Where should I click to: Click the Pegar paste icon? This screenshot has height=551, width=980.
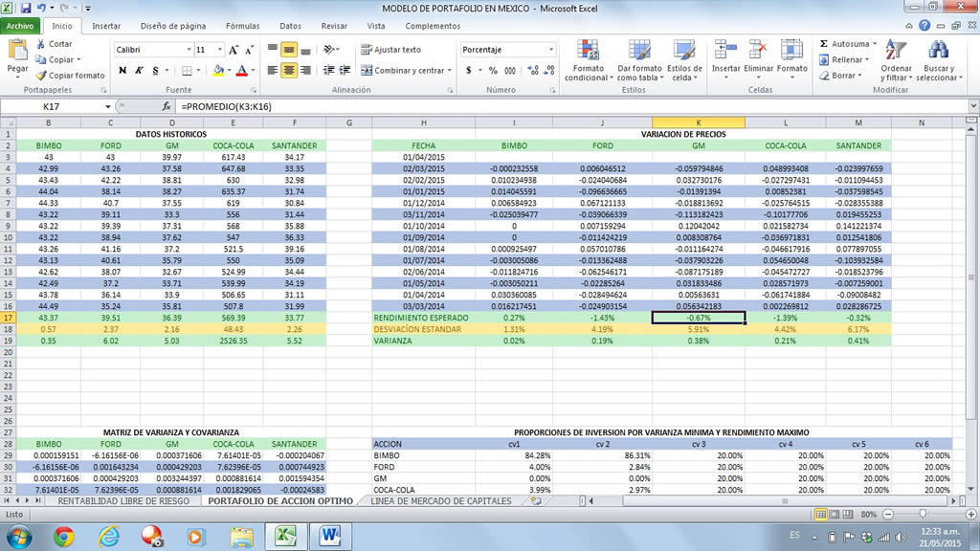(17, 51)
